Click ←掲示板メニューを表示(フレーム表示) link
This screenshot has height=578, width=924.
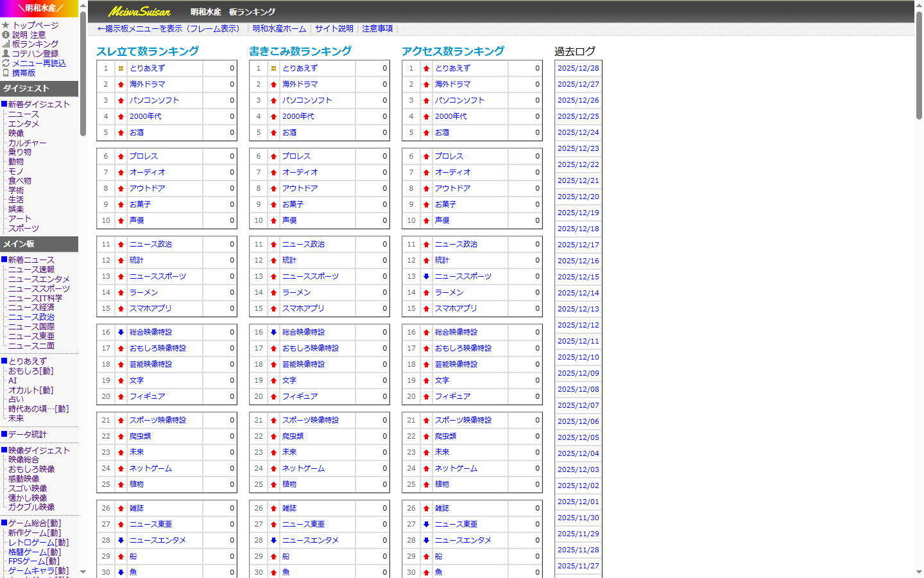168,29
